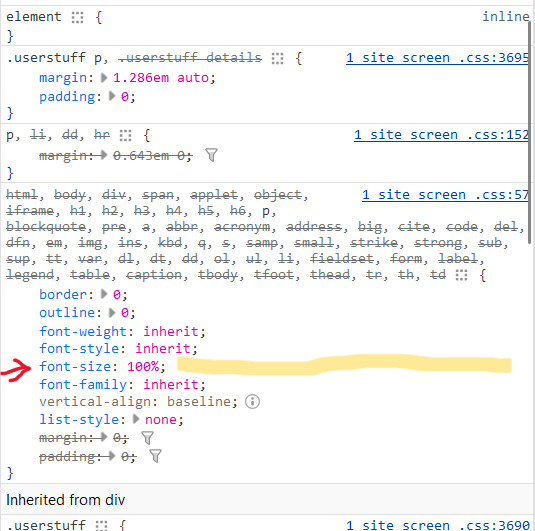Click the '.userstuff p' selector text

point(54,58)
